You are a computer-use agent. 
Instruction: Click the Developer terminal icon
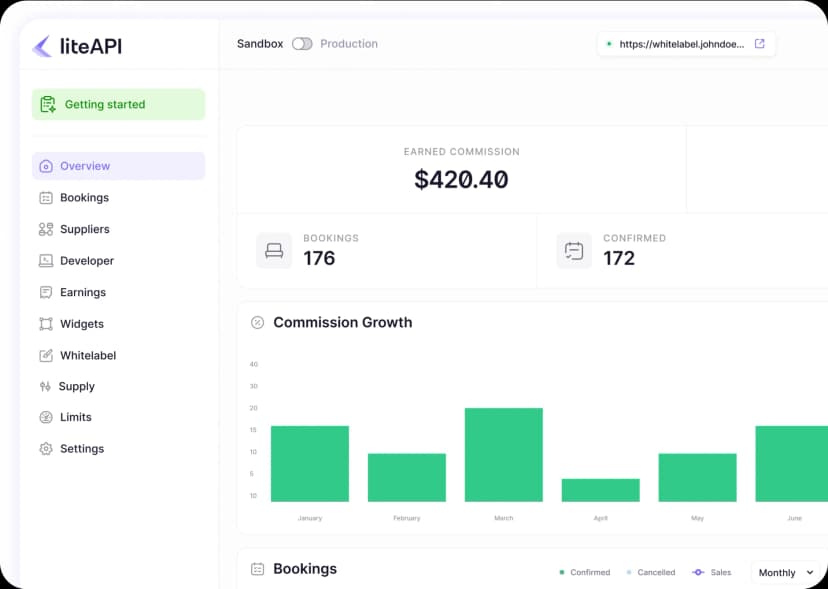46,261
